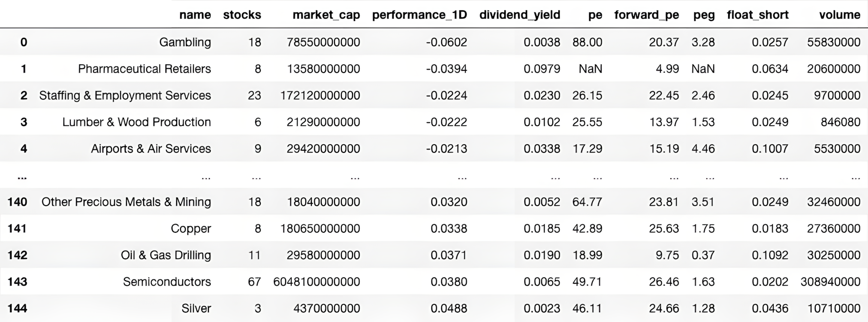Click the 'peg' column header
Image resolution: width=868 pixels, height=322 pixels.
click(704, 15)
